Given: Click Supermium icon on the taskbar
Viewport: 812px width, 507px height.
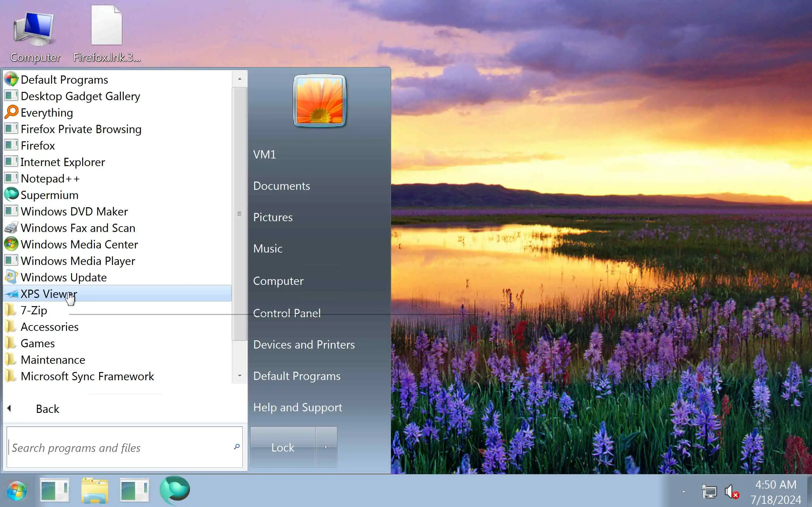Looking at the screenshot, I should (174, 490).
